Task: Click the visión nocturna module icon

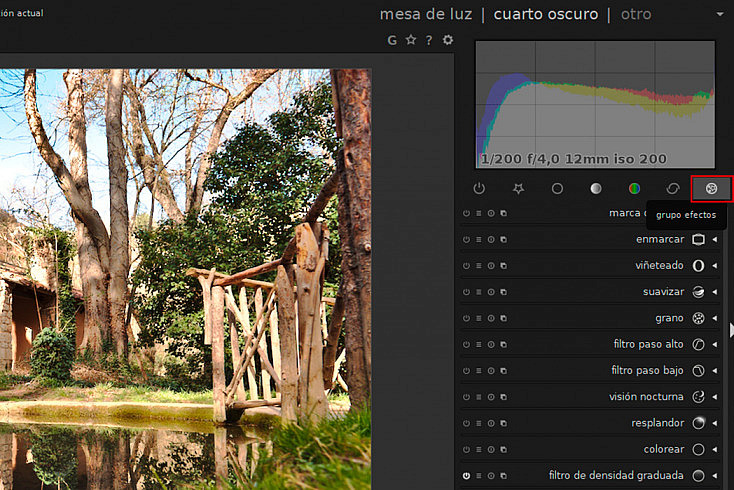Action: [698, 397]
